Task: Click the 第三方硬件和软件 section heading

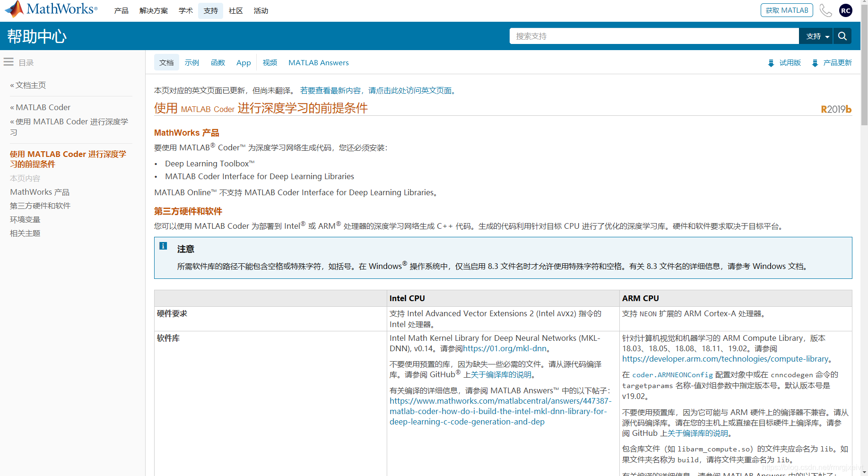Action: (x=188, y=211)
